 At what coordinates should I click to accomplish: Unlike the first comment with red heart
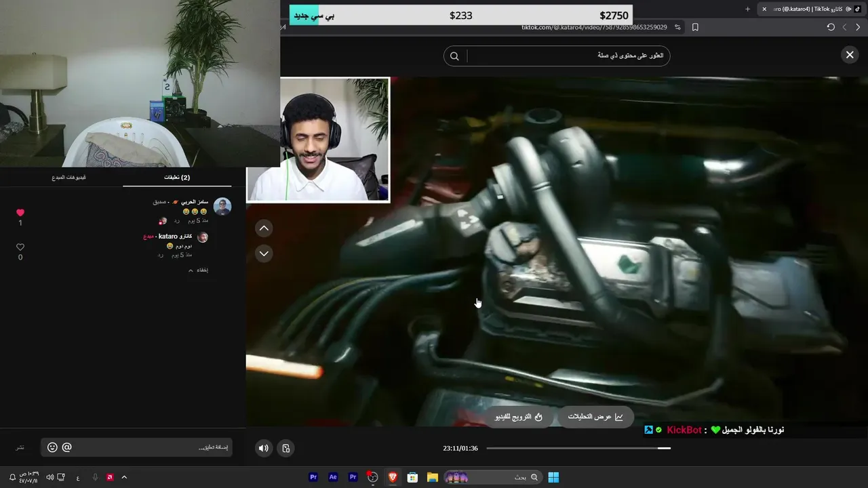pyautogui.click(x=20, y=213)
